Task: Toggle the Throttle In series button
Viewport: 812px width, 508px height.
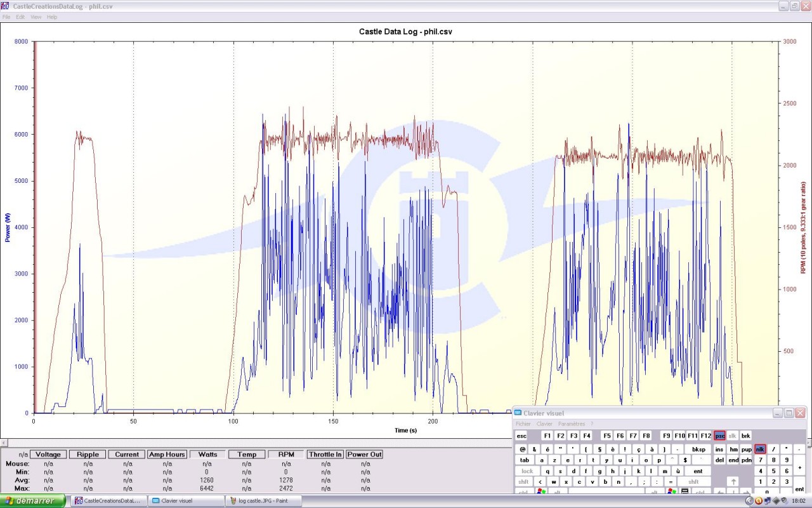Action: coord(325,454)
